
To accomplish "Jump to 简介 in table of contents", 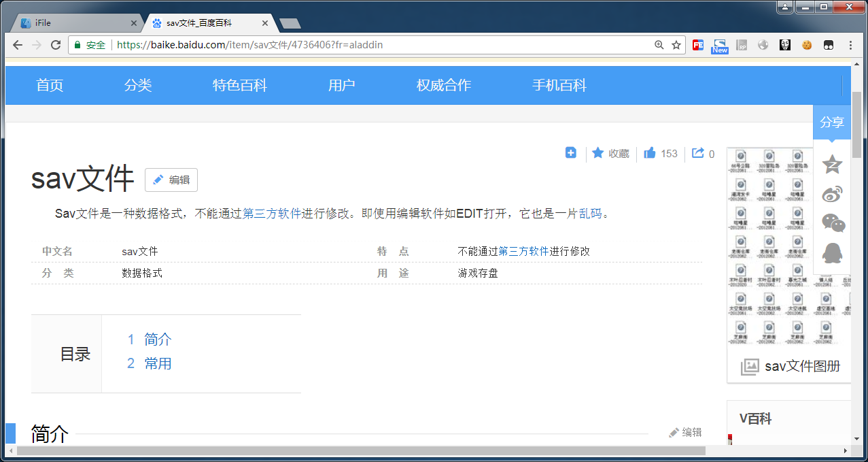I will coord(158,340).
